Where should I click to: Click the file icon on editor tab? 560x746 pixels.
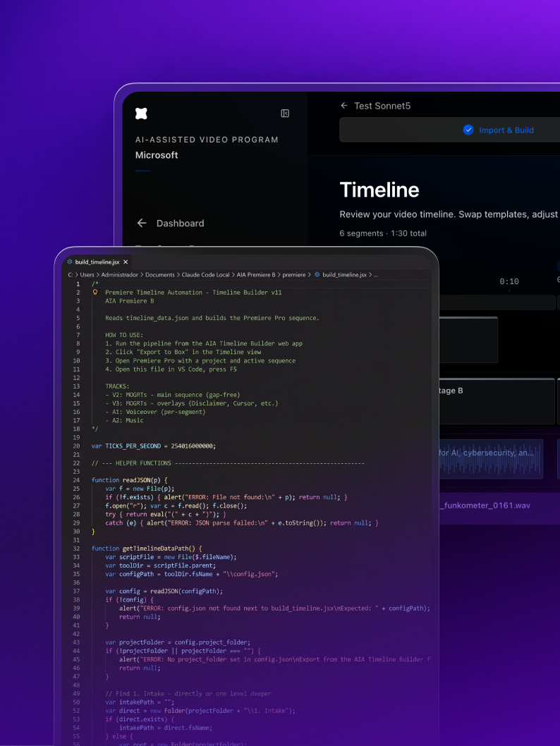(x=69, y=262)
